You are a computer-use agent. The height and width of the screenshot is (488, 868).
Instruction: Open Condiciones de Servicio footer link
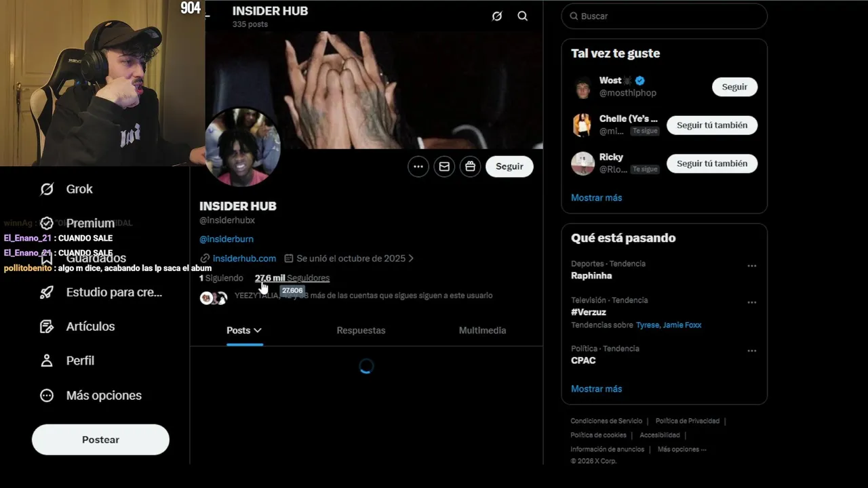click(606, 421)
